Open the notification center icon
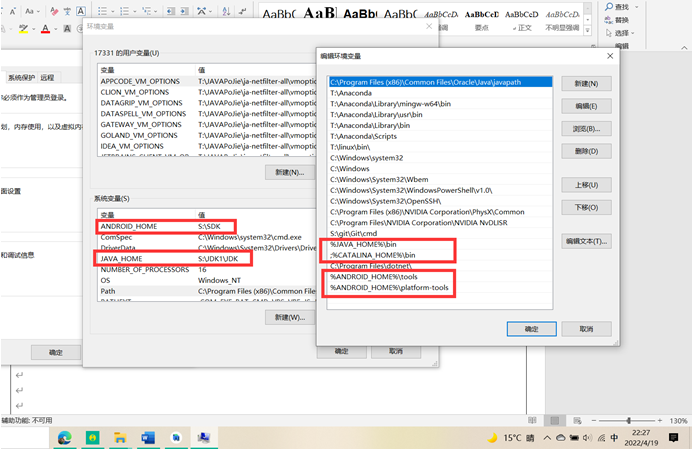The image size is (692, 450). (673, 438)
